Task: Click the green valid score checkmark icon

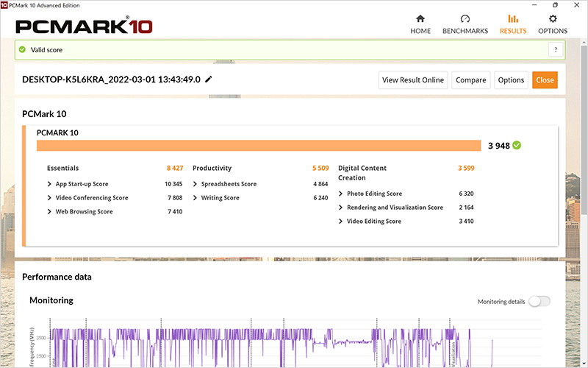Action: 22,50
